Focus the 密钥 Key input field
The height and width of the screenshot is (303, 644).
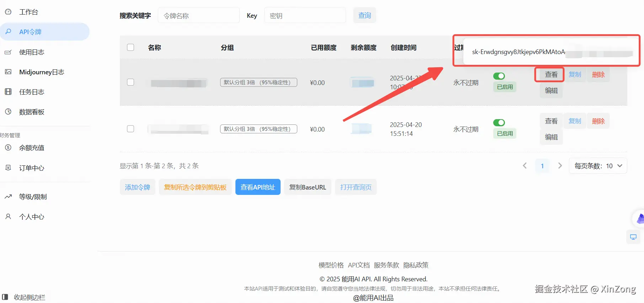coord(305,15)
